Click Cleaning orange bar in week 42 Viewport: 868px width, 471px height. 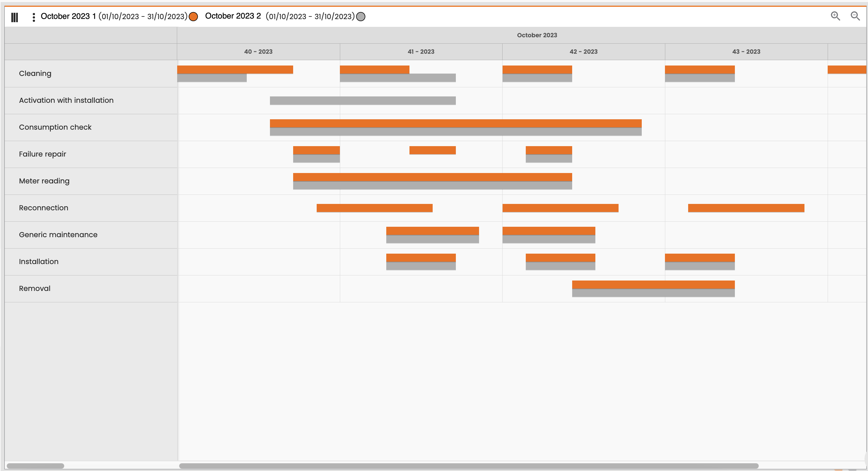[537, 70]
